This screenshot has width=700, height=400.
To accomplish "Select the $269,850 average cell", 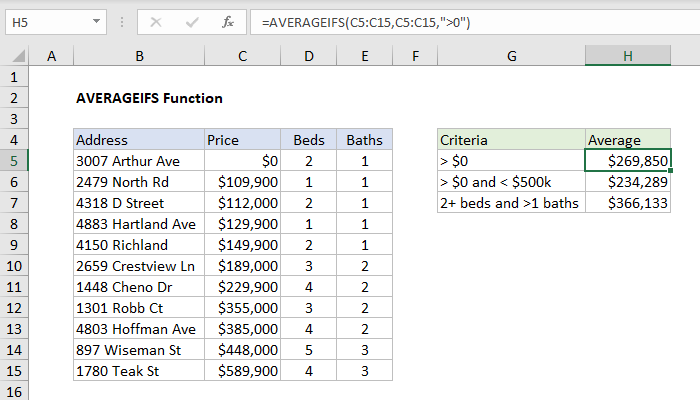I will [x=628, y=161].
